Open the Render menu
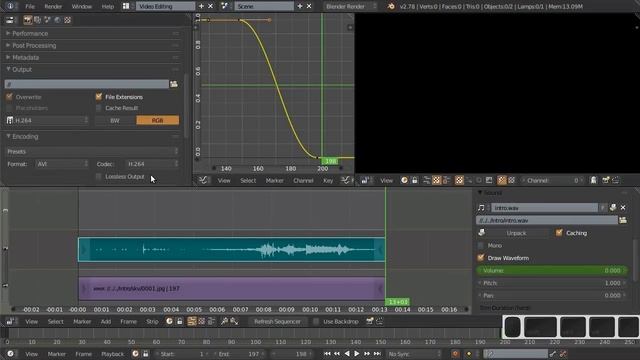The image size is (640, 360). tap(53, 7)
